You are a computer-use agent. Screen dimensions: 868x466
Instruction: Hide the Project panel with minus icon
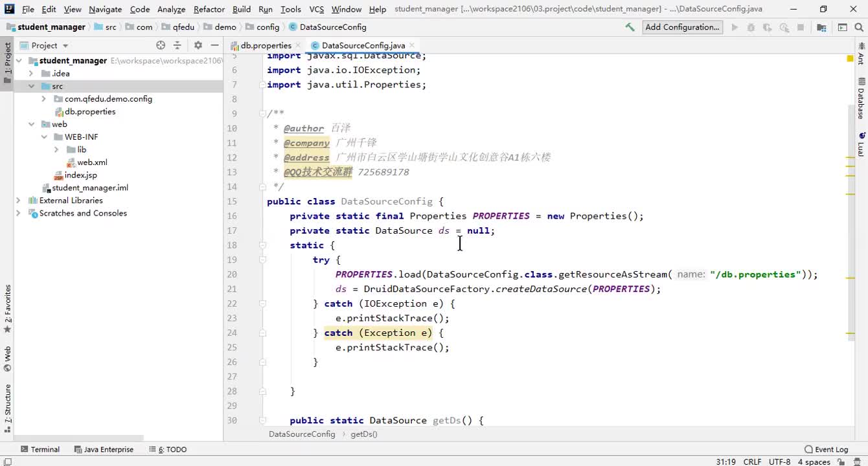pos(214,45)
